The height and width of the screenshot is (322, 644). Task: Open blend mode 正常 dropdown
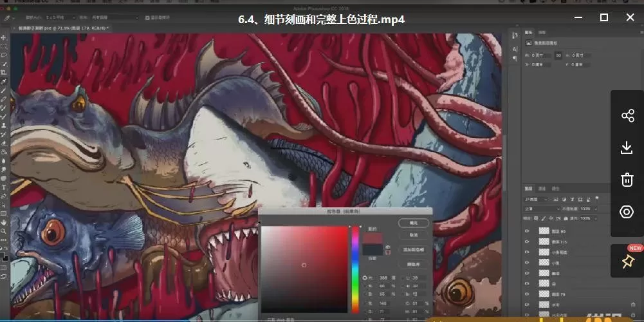click(x=542, y=209)
